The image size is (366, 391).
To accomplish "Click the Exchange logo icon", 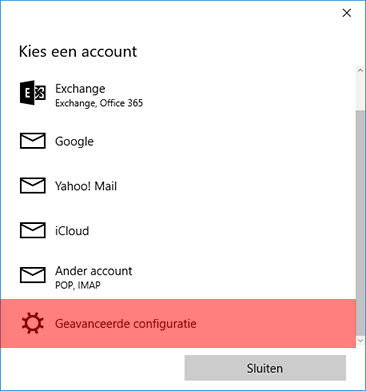I will coord(33,93).
